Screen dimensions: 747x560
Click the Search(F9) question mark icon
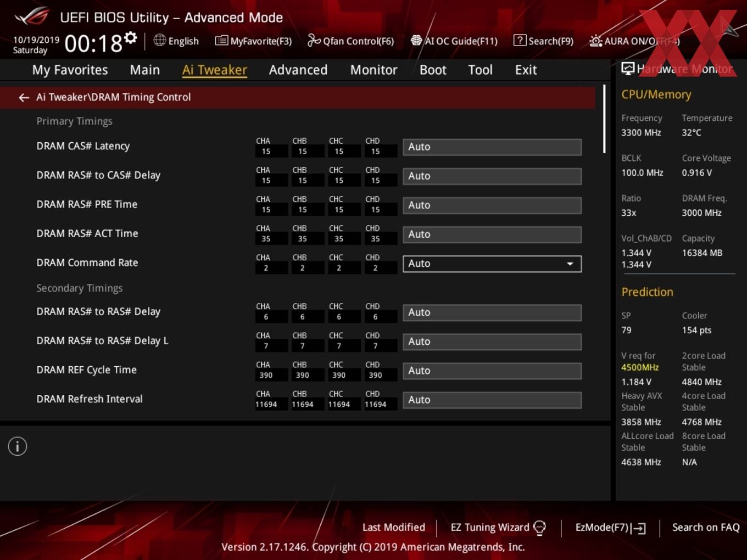[520, 40]
